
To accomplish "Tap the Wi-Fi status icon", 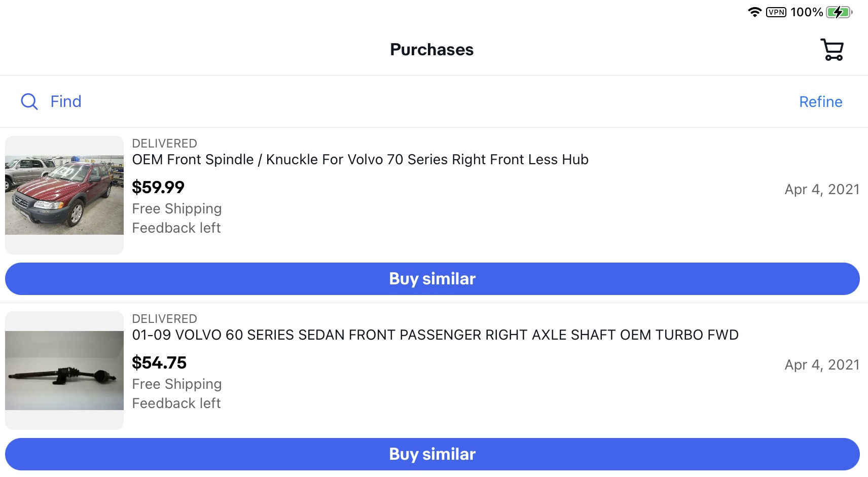I will click(x=754, y=12).
